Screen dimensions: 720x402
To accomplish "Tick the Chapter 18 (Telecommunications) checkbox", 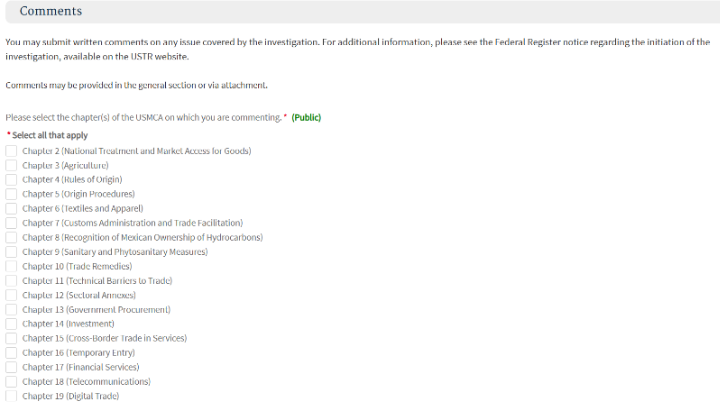I will click(11, 382).
